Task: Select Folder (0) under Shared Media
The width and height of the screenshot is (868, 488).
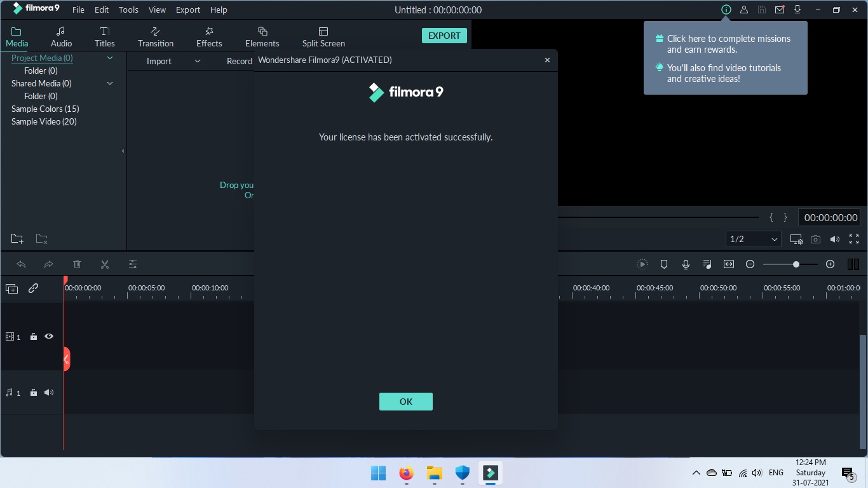Action: [41, 96]
